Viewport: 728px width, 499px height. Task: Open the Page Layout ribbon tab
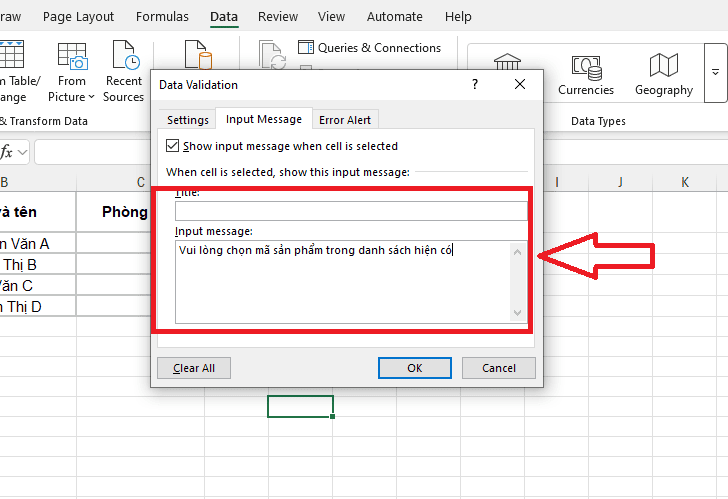click(x=78, y=17)
